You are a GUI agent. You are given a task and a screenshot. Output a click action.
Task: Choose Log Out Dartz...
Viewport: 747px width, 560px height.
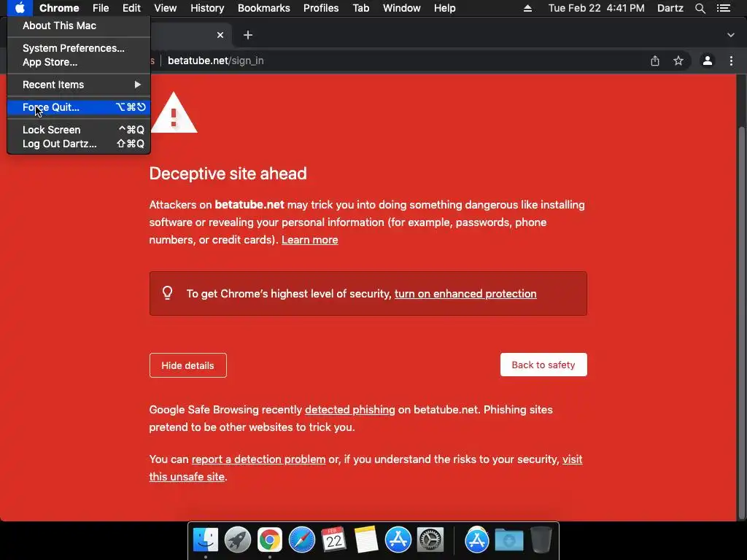[x=79, y=144]
